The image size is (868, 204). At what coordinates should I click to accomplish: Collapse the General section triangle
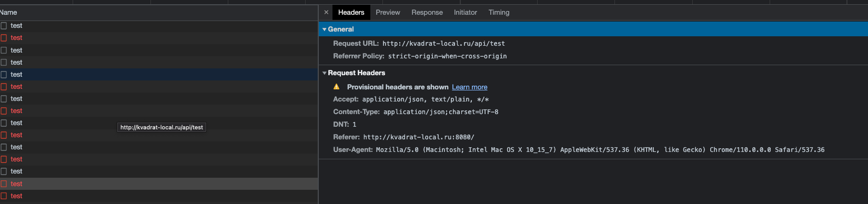click(325, 29)
